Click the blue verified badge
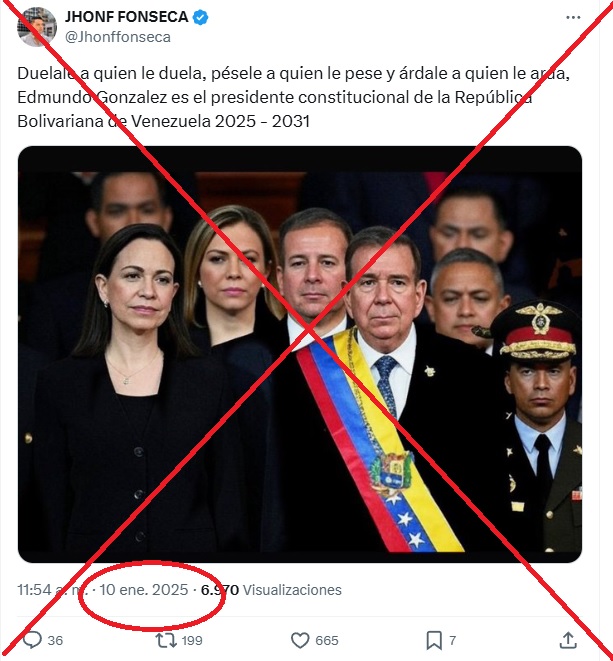Screen dimensions: 613x661 [x=200, y=17]
